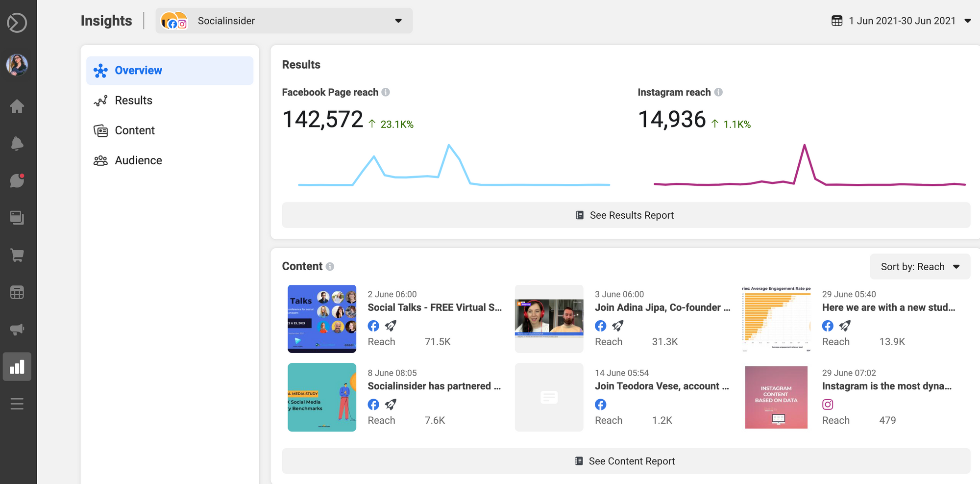
Task: Go to Home via house icon
Action: pos(17,106)
